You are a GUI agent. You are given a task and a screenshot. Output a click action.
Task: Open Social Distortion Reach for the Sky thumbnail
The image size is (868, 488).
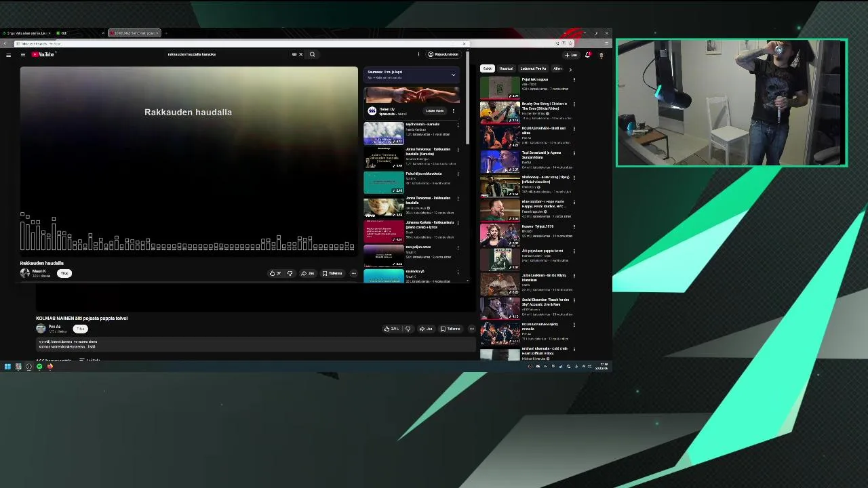[x=500, y=308]
